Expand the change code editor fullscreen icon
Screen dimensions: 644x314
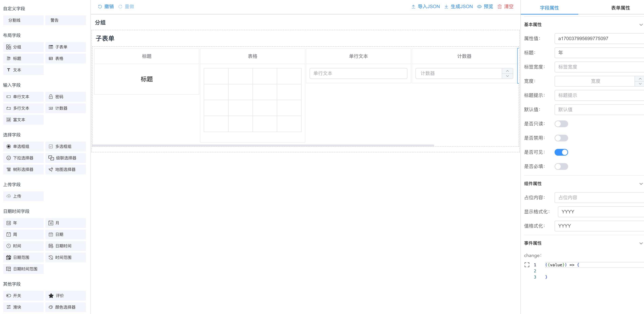pos(527,265)
